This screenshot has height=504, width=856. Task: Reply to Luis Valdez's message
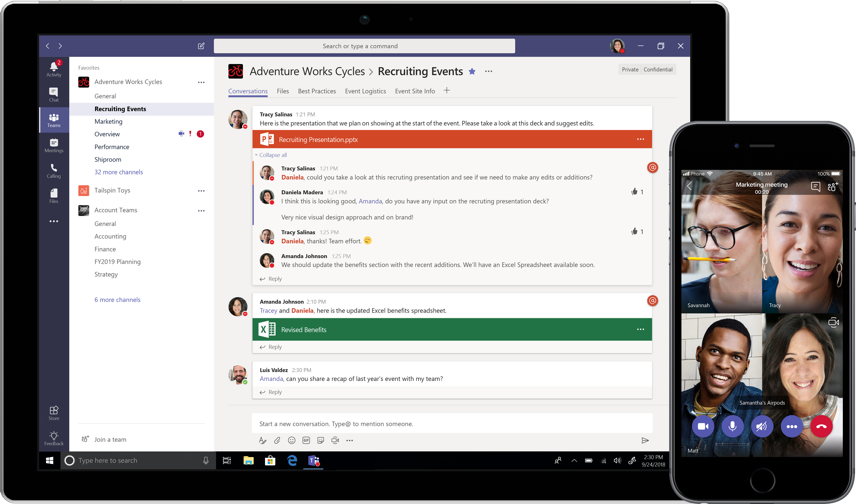pos(274,392)
